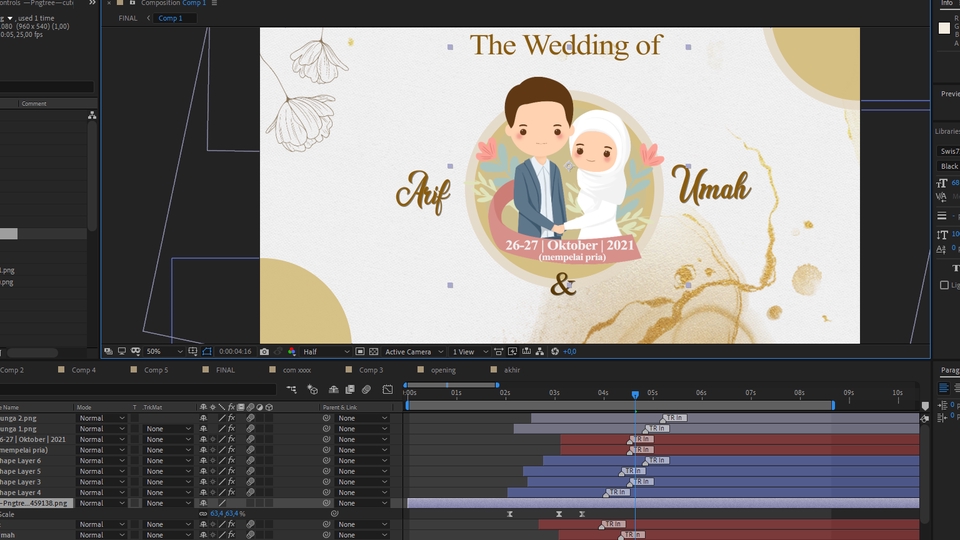Screen dimensions: 960x540
Task: Click Reset Exposure icon
Action: click(x=555, y=351)
